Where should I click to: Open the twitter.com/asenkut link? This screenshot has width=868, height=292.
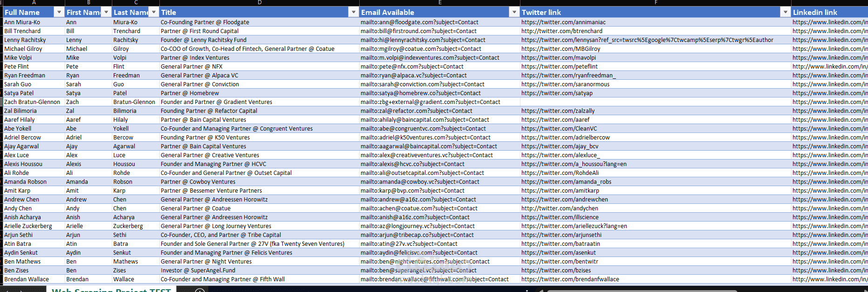[558, 252]
